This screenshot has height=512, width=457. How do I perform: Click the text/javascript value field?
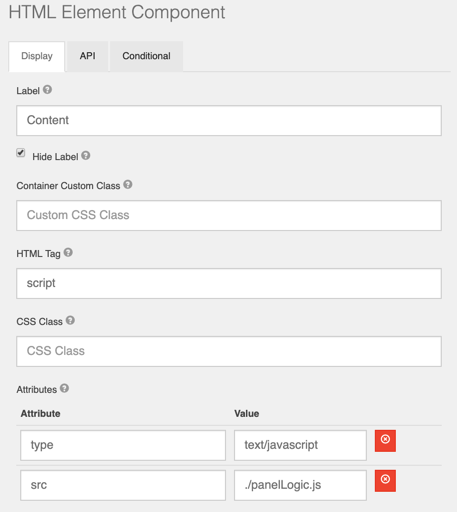(300, 445)
